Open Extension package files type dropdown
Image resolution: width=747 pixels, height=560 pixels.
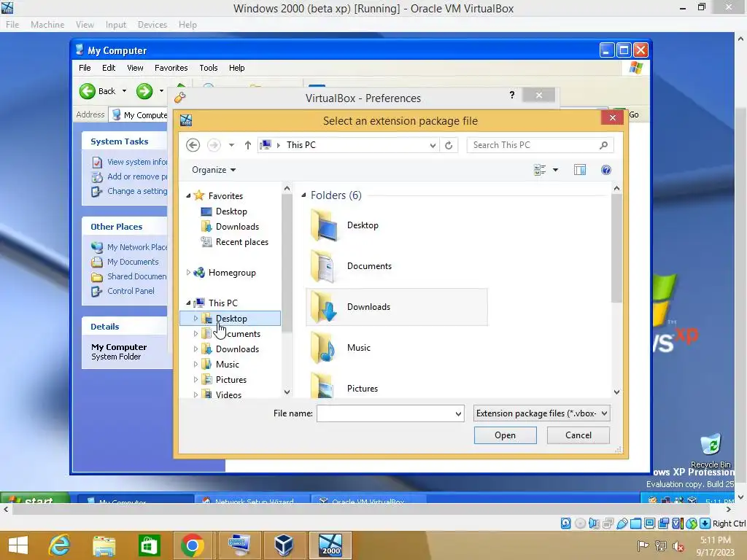point(542,413)
